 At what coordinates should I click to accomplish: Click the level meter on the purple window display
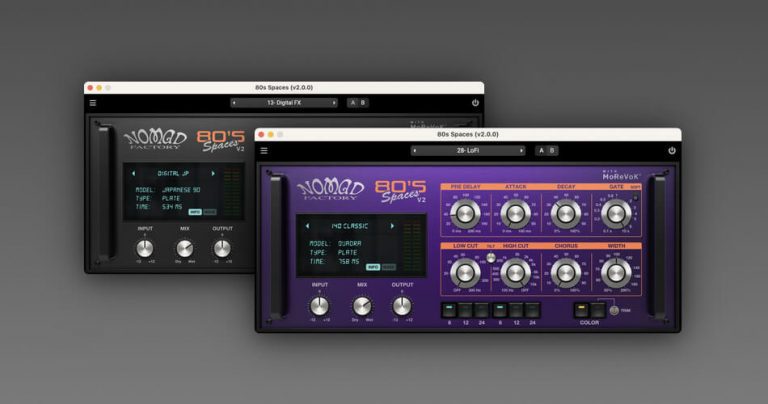(x=413, y=246)
